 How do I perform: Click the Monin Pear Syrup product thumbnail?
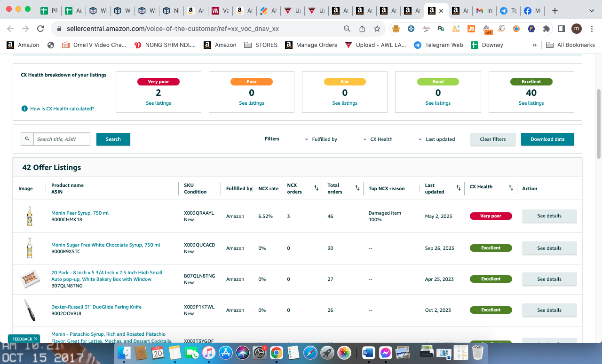[x=30, y=216]
